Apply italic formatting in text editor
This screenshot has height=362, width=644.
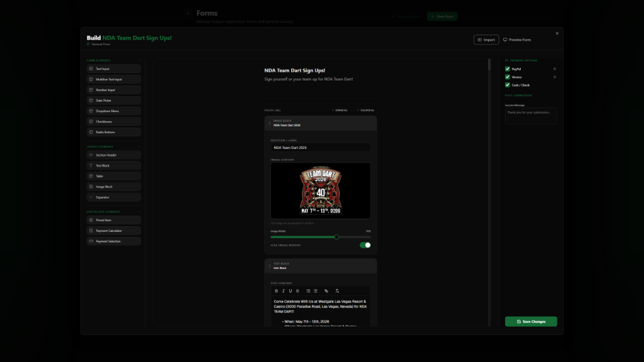(284, 291)
